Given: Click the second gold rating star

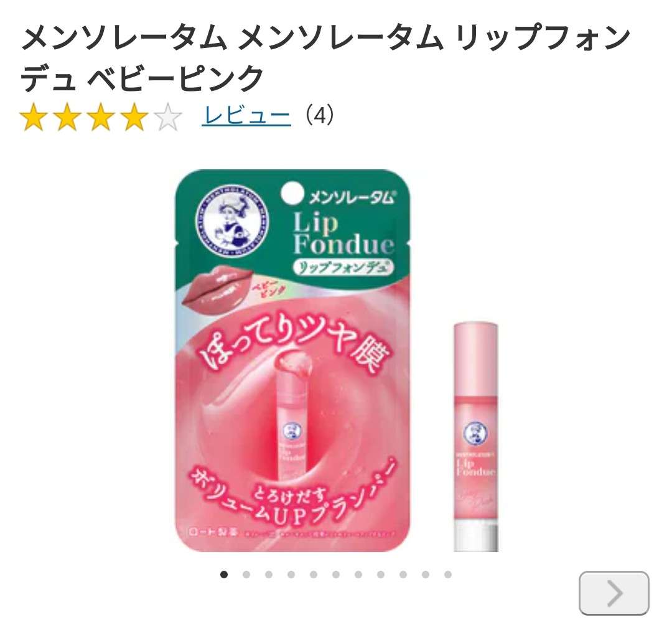Looking at the screenshot, I should click(67, 116).
